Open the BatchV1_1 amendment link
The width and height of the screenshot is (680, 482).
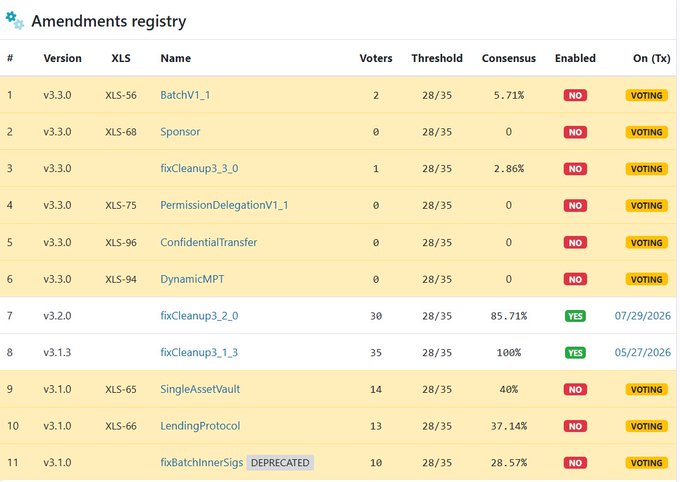click(185, 95)
